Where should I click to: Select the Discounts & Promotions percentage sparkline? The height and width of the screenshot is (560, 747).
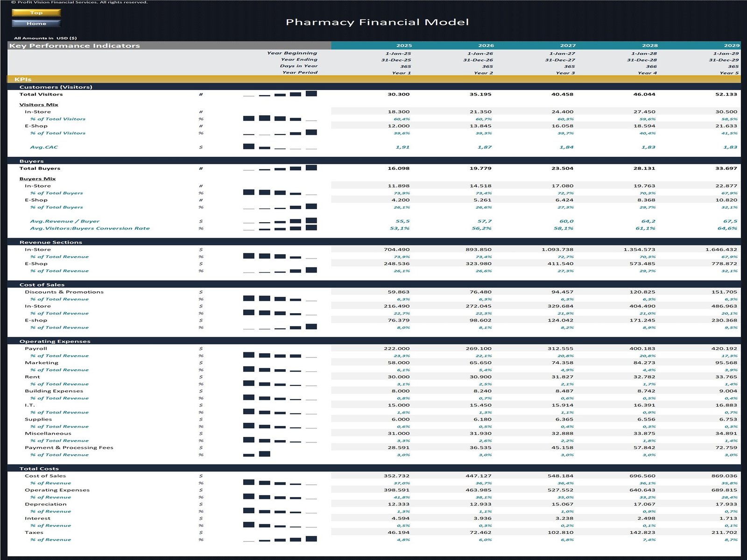click(x=280, y=299)
